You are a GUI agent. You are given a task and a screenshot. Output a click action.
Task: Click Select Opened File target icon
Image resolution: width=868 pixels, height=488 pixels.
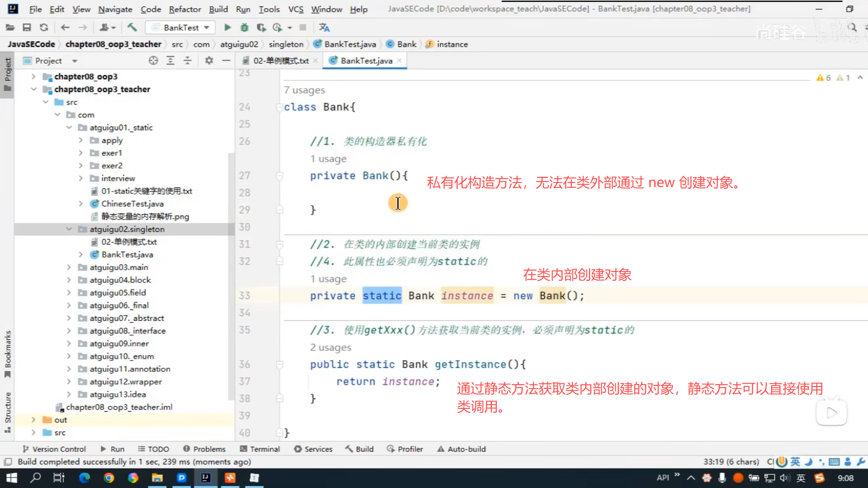(153, 61)
